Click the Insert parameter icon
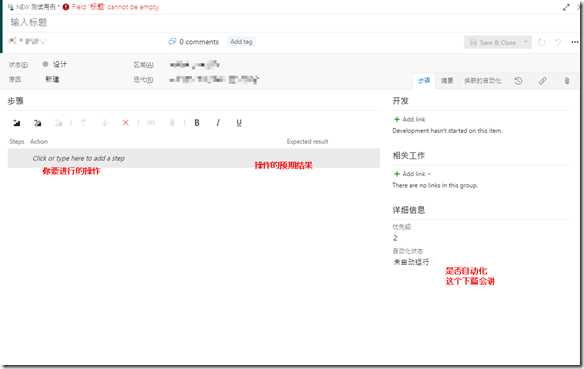584x369 pixels. 151,123
